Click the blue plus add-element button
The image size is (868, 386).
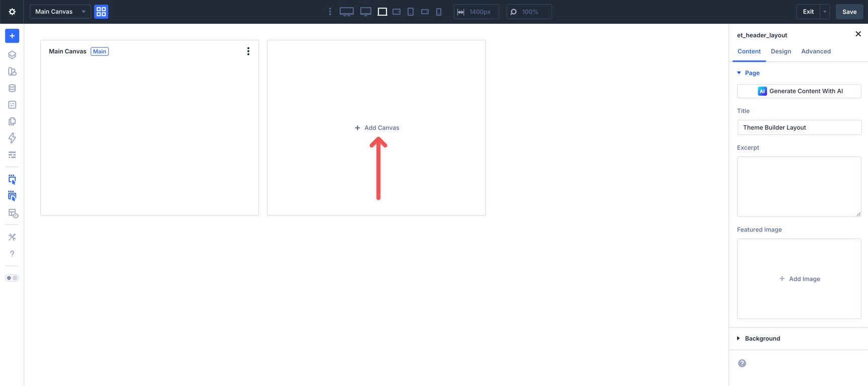(x=12, y=36)
